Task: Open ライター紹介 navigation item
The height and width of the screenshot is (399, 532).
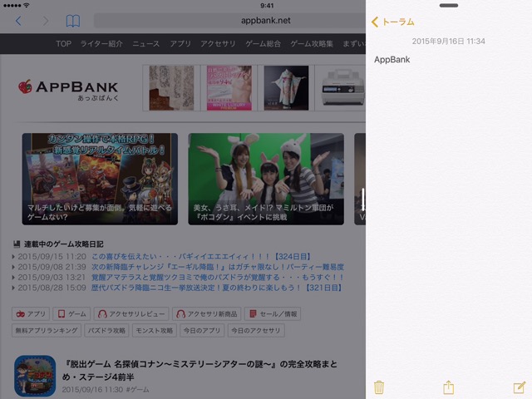Action: click(101, 44)
